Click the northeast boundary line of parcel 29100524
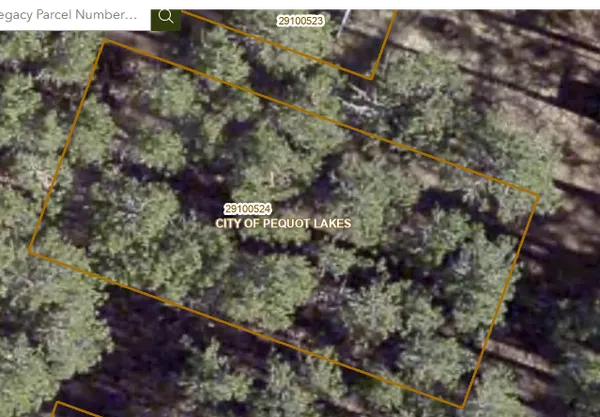The width and height of the screenshot is (600, 417). tap(320, 118)
